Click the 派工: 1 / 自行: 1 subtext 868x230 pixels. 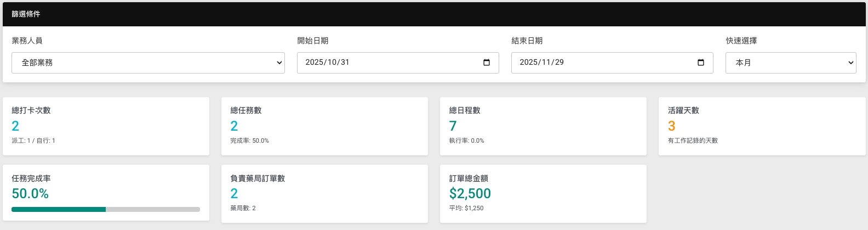(x=33, y=141)
